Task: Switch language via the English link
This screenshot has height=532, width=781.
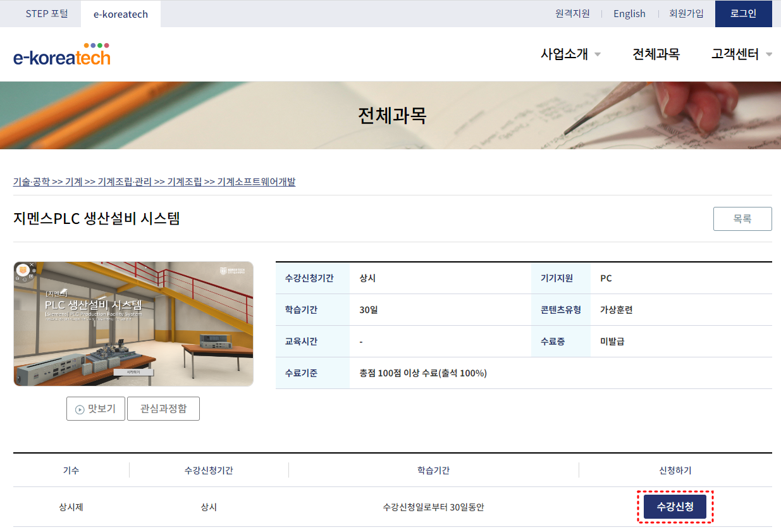Action: coord(629,13)
